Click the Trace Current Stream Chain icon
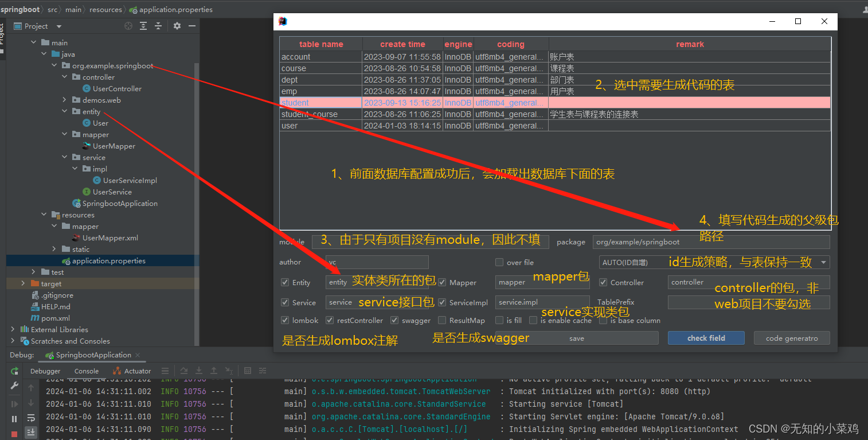The width and height of the screenshot is (868, 440). coord(263,371)
